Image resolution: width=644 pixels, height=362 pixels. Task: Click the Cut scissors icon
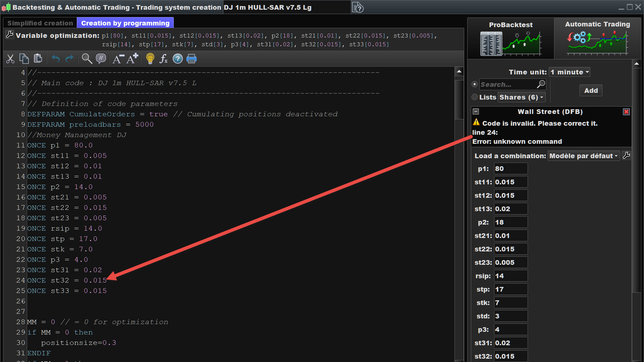point(10,59)
